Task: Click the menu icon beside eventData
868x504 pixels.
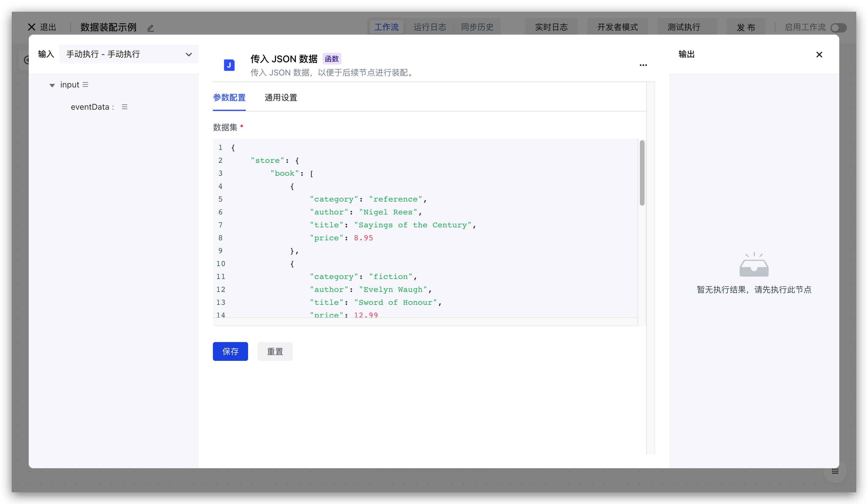Action: (125, 107)
